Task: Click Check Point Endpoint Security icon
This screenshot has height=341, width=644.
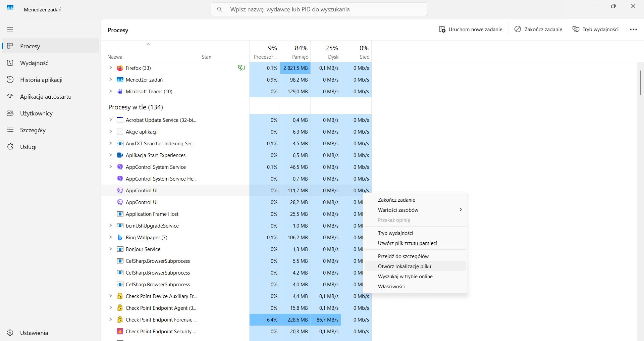Action: click(x=120, y=331)
